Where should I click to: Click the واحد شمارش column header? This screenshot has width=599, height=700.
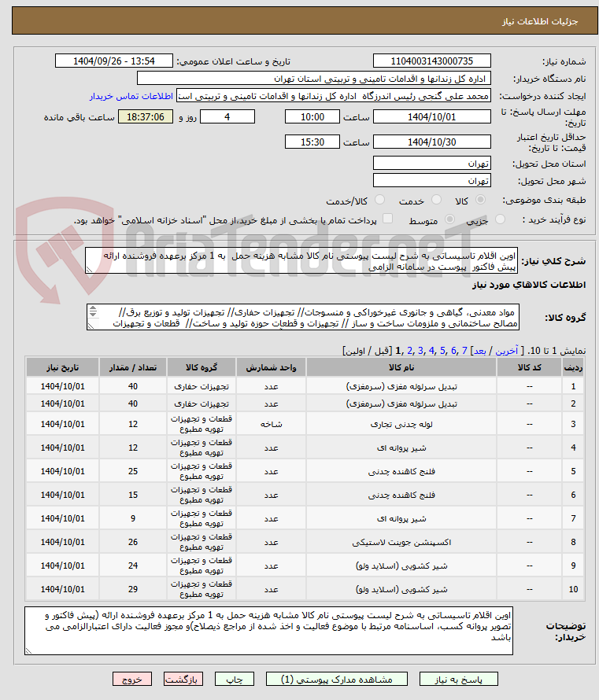(x=271, y=367)
